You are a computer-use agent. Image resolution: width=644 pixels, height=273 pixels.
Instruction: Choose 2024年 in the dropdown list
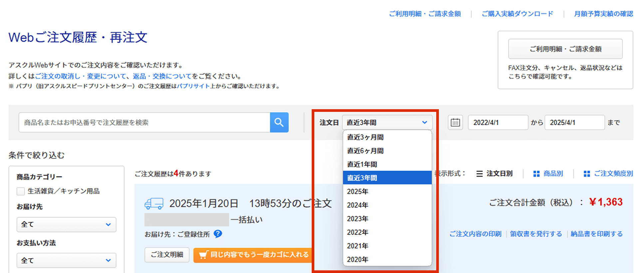tap(358, 205)
